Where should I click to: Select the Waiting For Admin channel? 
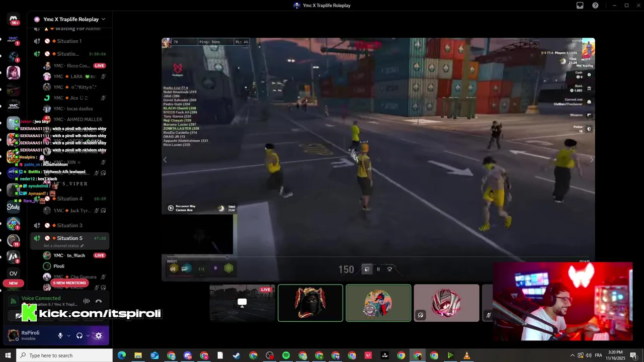pyautogui.click(x=70, y=29)
